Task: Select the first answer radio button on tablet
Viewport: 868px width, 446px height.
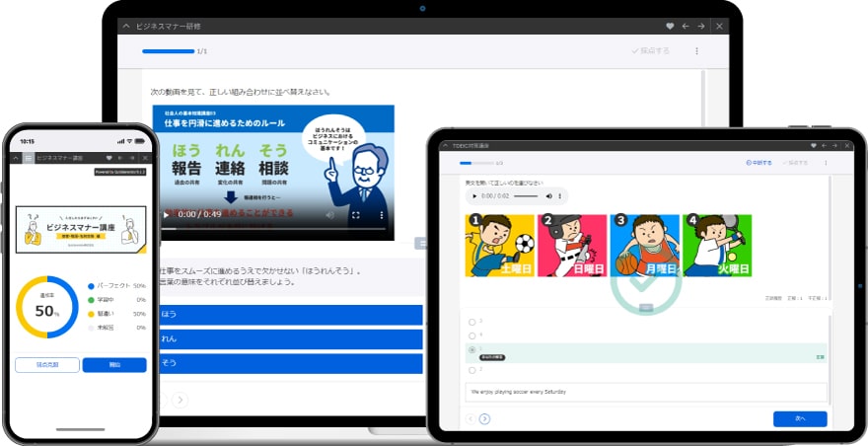Action: click(x=471, y=322)
